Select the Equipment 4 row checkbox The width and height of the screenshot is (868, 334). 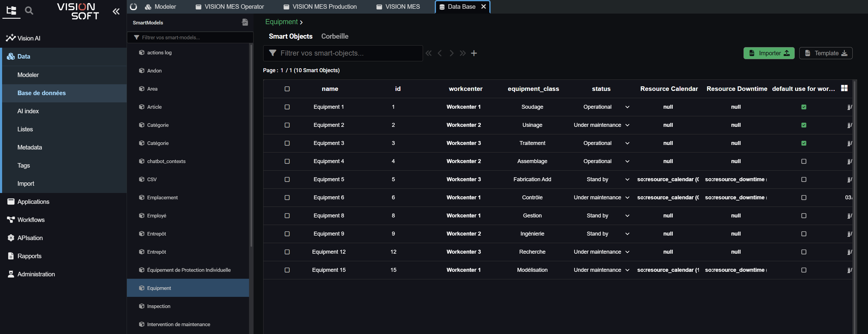tap(287, 161)
